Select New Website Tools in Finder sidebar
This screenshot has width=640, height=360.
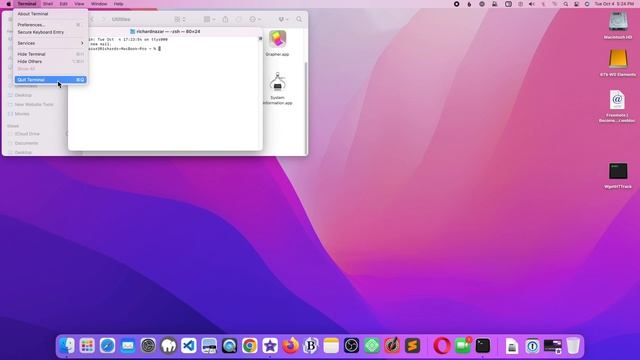coord(34,104)
